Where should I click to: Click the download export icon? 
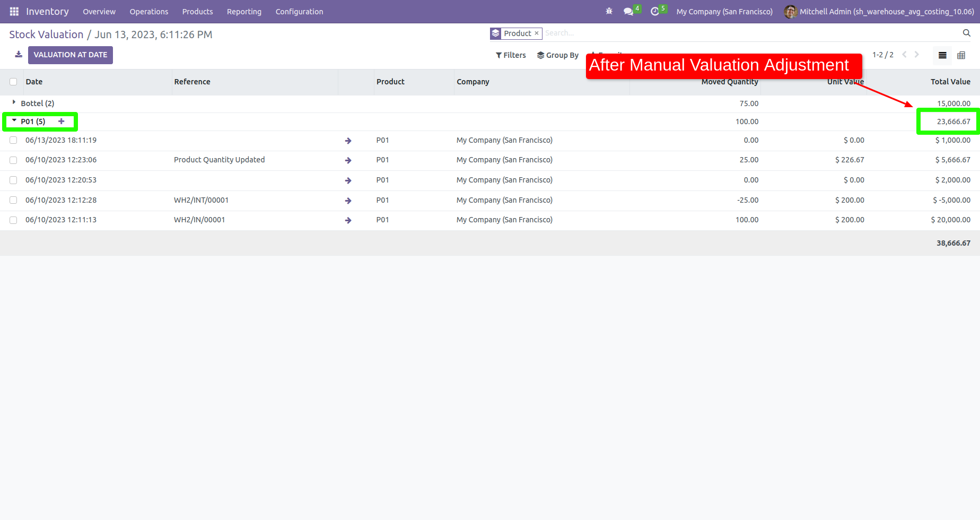tap(19, 55)
